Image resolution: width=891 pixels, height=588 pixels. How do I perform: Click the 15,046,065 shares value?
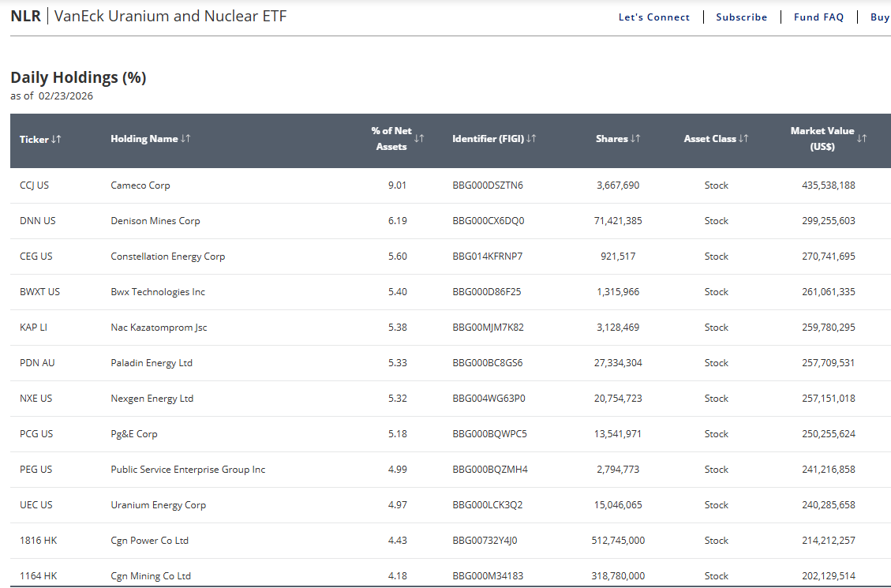(618, 505)
